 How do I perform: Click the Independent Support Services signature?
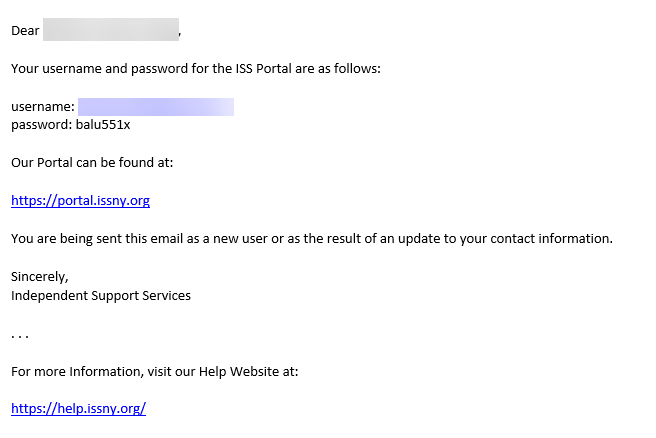[x=101, y=296]
